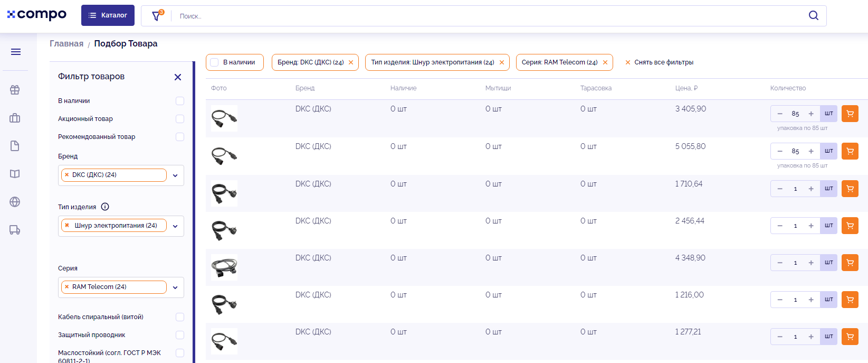Add the 4 348,90 product to cart
Image resolution: width=868 pixels, height=363 pixels.
850,263
